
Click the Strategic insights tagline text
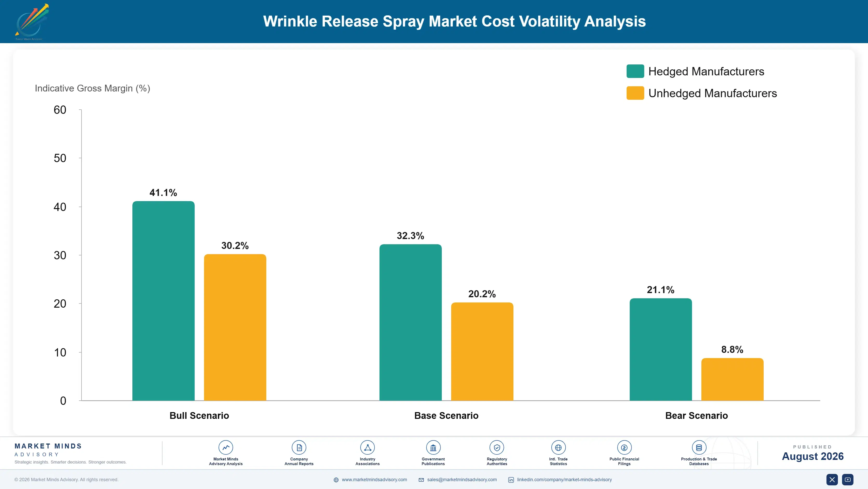70,462
